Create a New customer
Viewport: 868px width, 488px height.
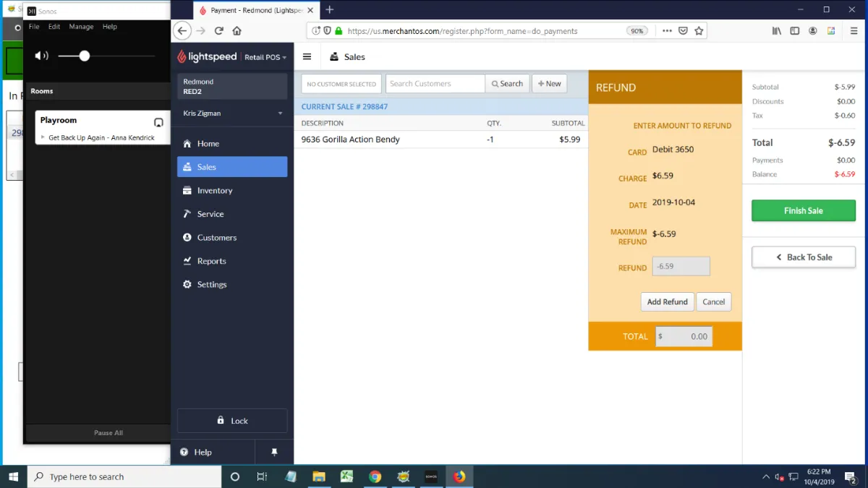(550, 84)
